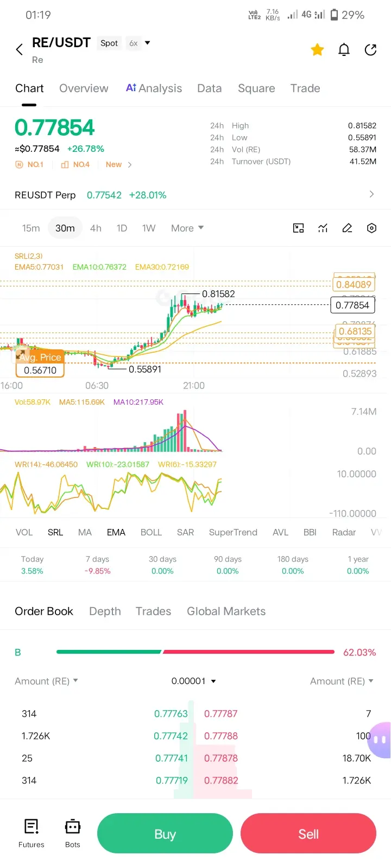Toggle the AVL indicator
391x868 pixels.
280,532
